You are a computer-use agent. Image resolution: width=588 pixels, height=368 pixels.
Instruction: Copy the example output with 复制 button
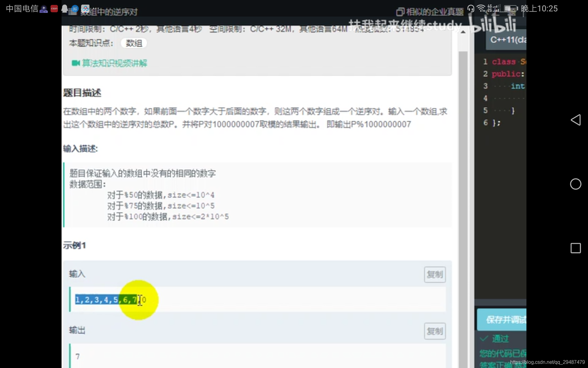click(x=435, y=331)
